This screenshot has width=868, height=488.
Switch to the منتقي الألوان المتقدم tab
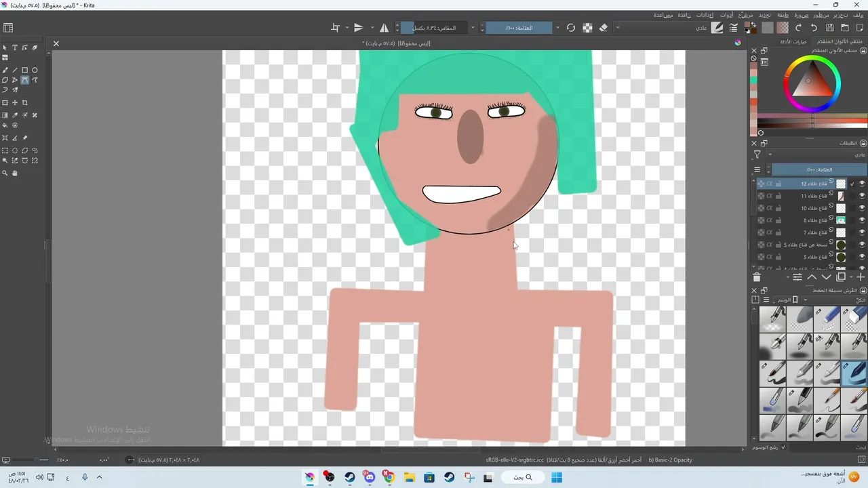(x=838, y=41)
